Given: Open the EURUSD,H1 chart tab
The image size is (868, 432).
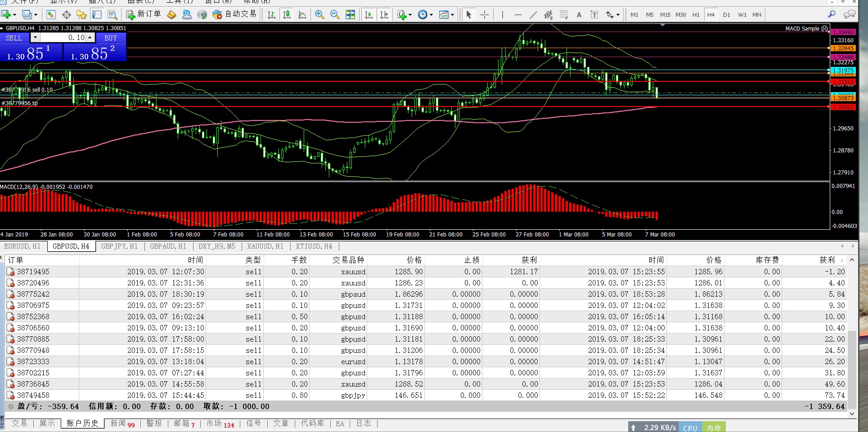Looking at the screenshot, I should click(22, 246).
